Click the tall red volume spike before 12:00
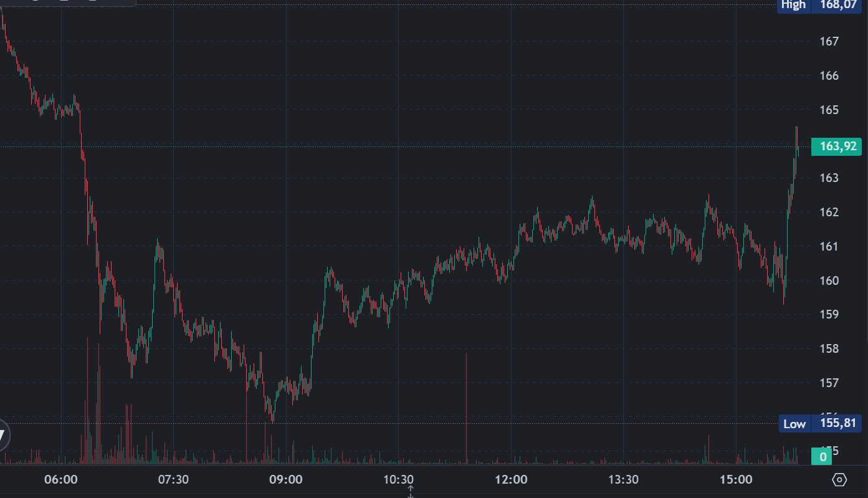 [x=467, y=408]
